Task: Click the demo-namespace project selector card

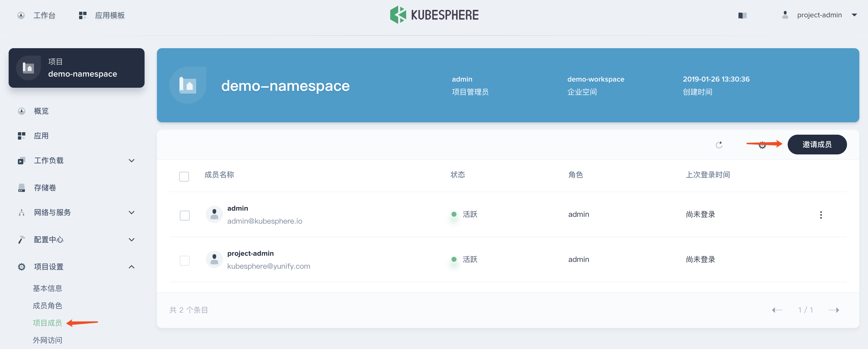Action: coord(77,68)
